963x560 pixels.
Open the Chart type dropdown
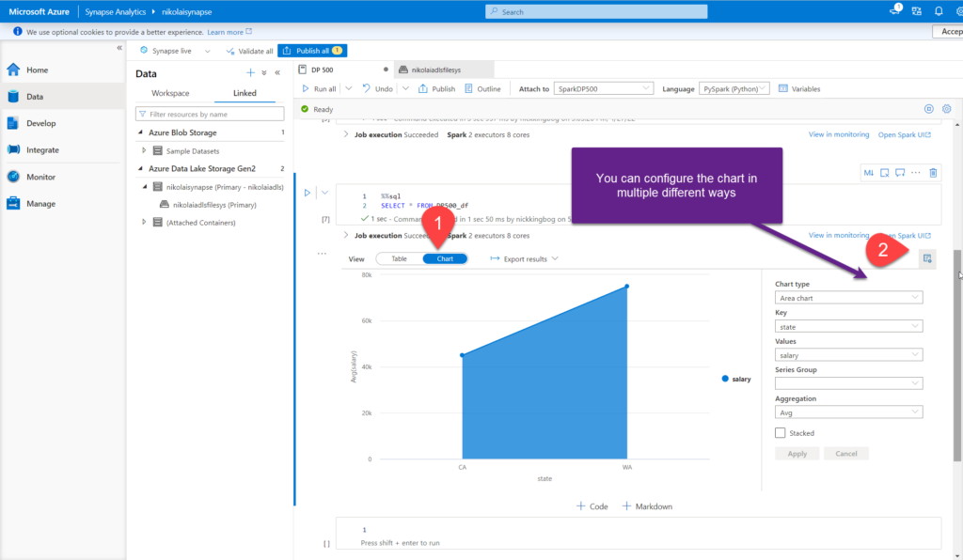click(849, 298)
